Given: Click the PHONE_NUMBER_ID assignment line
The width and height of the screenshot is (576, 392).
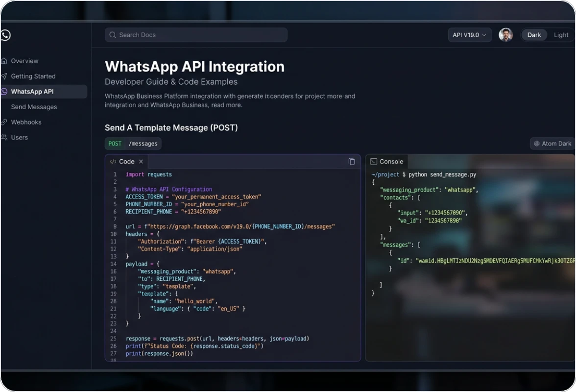Looking at the screenshot, I should coord(187,204).
